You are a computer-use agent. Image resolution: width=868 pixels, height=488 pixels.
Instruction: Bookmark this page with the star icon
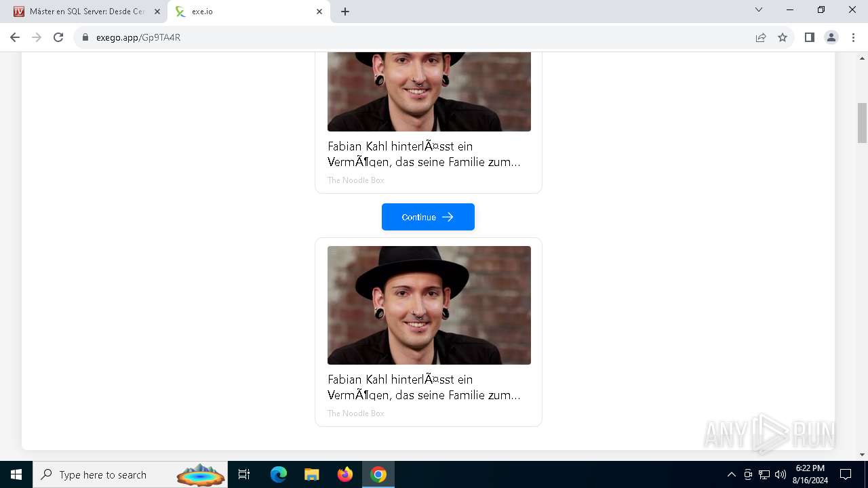(783, 37)
